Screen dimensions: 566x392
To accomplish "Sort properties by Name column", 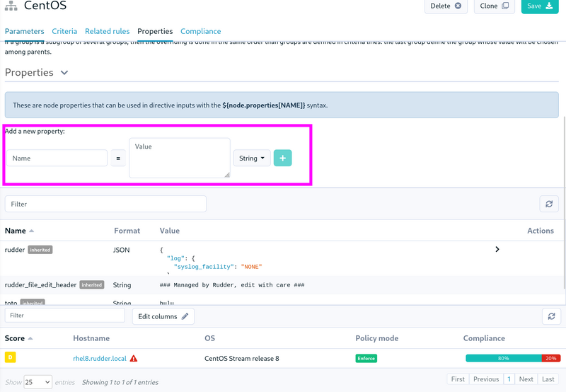I will point(19,231).
